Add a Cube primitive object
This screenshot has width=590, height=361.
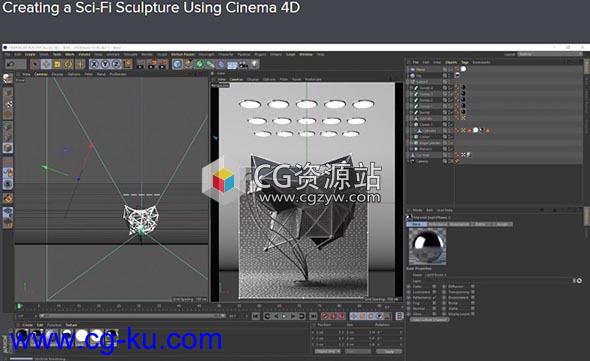(x=177, y=64)
